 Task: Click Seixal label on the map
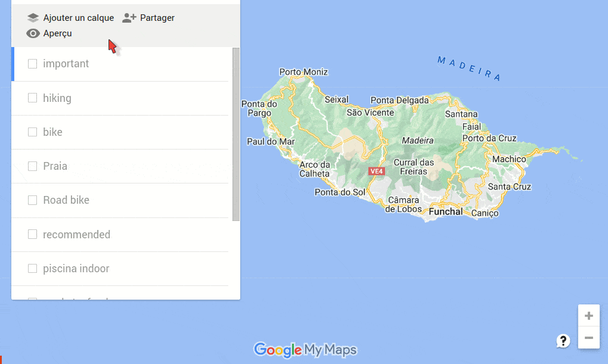coord(337,99)
